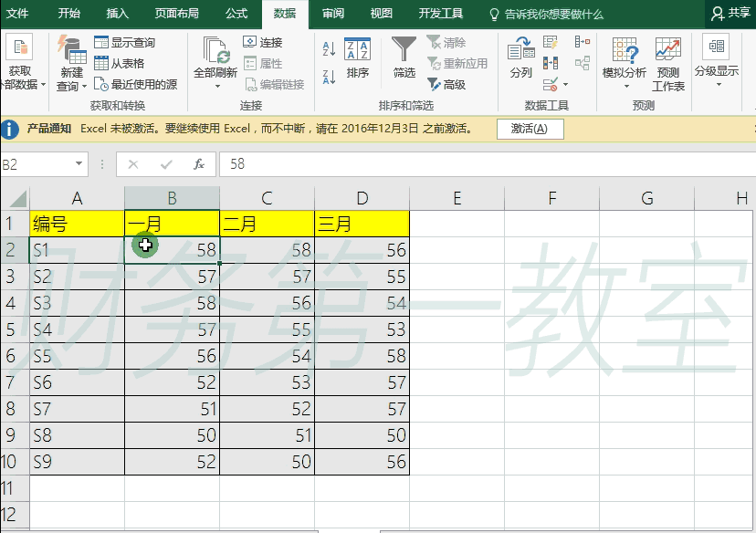Sort ascending with the A to Z icon
This screenshot has height=533, width=756.
[x=329, y=48]
